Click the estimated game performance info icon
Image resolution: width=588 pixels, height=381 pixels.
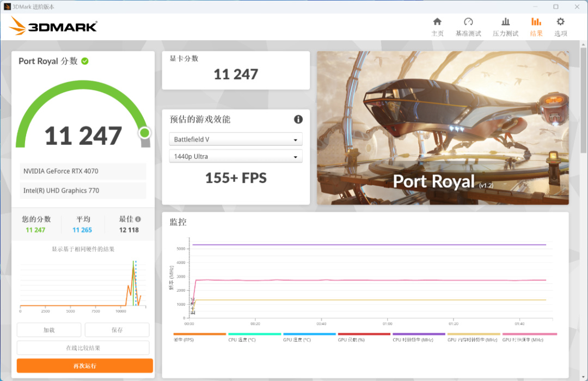[x=298, y=119]
